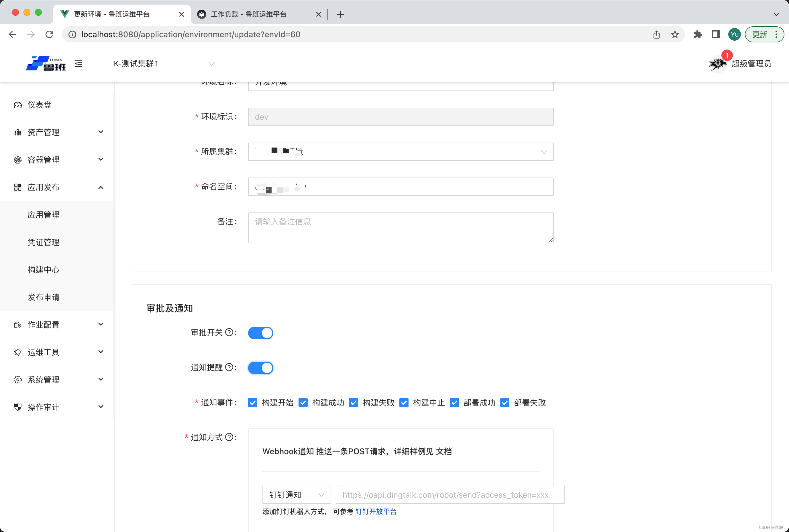Open the 所属集群 select dropdown
The width and height of the screenshot is (789, 532).
pyautogui.click(x=400, y=152)
